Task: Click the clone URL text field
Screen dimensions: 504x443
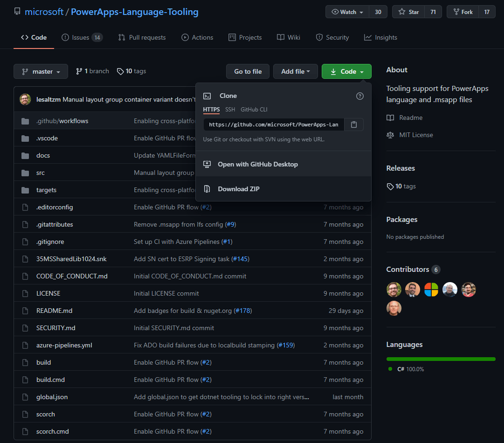Action: (273, 125)
